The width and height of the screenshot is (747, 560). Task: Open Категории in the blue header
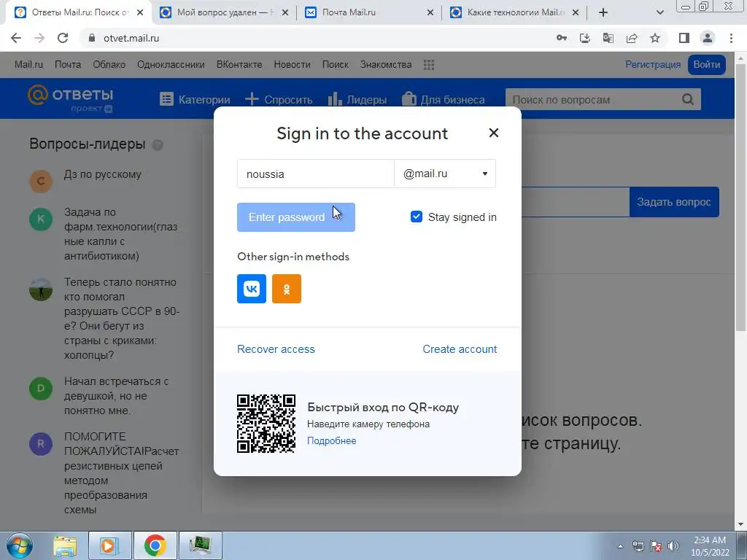tap(194, 99)
